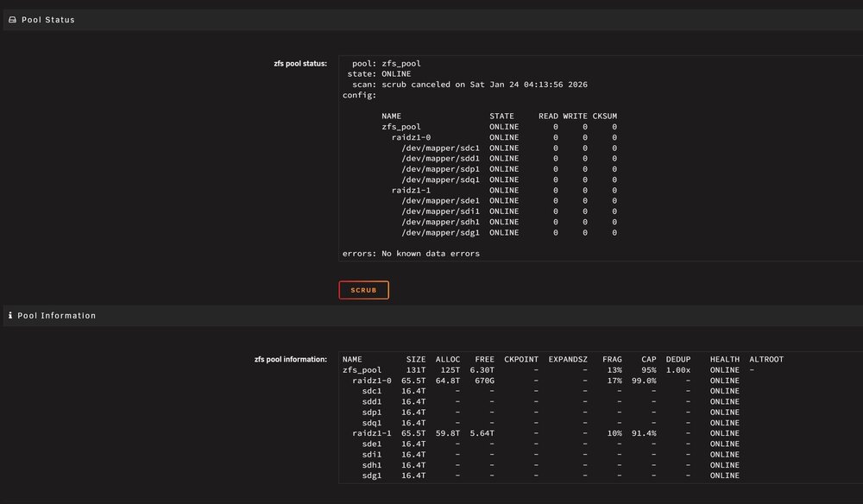The width and height of the screenshot is (863, 504).
Task: Click raidz1-0 name in pool information
Action: (371, 381)
